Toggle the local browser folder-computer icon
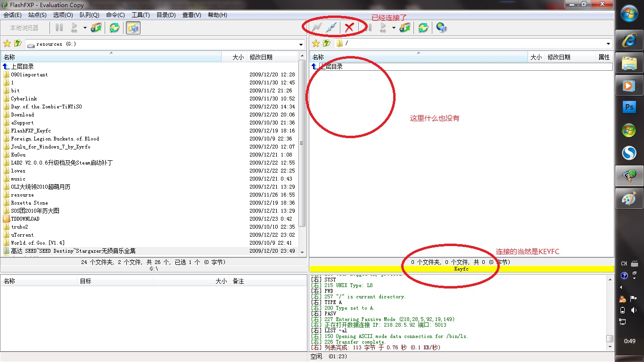Image resolution: width=644 pixels, height=362 pixels. [x=133, y=28]
